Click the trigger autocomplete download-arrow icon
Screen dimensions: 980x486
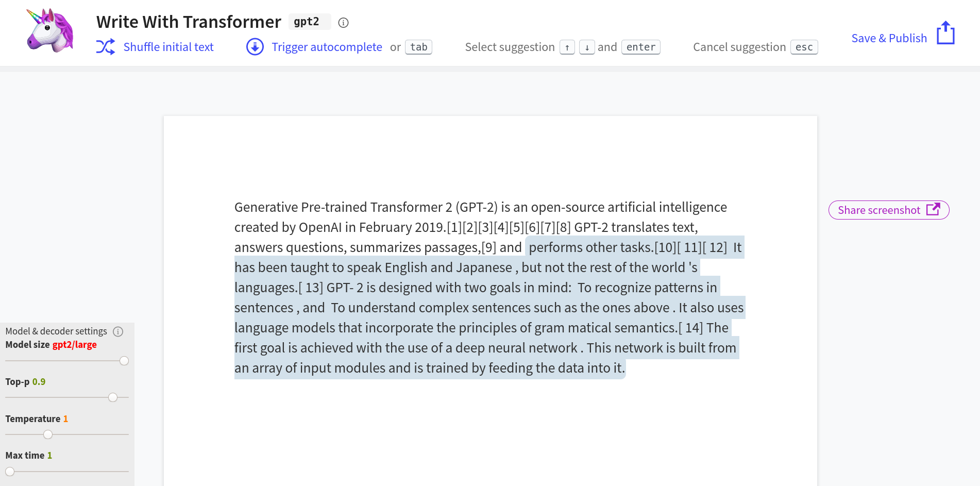[x=255, y=47]
